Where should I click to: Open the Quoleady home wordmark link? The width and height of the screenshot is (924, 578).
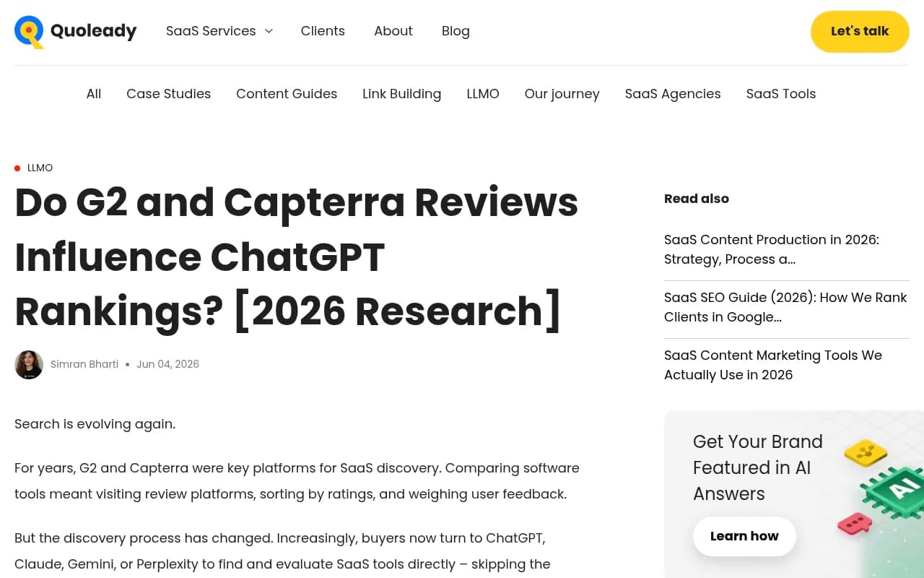93,31
